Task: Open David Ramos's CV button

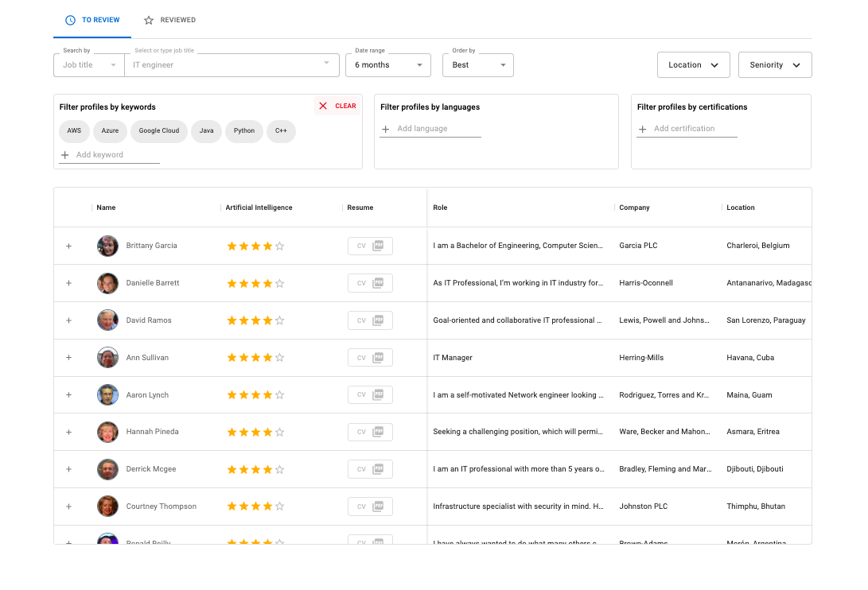Action: [370, 320]
